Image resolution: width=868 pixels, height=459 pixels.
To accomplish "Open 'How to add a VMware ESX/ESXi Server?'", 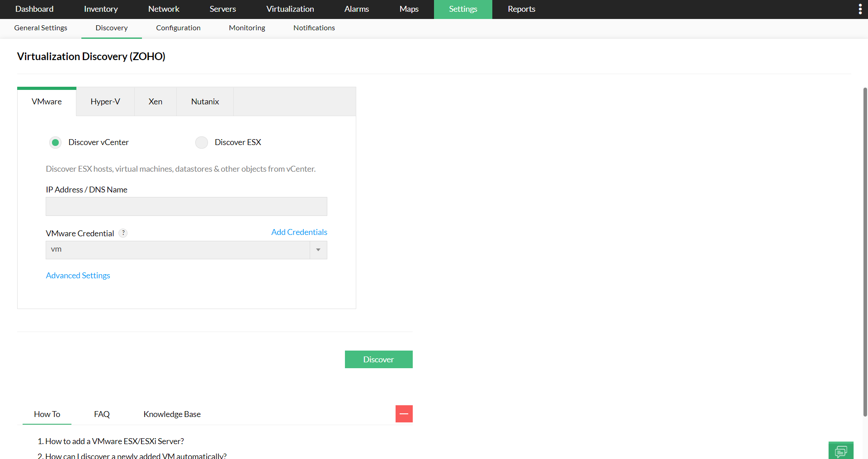I will [115, 441].
